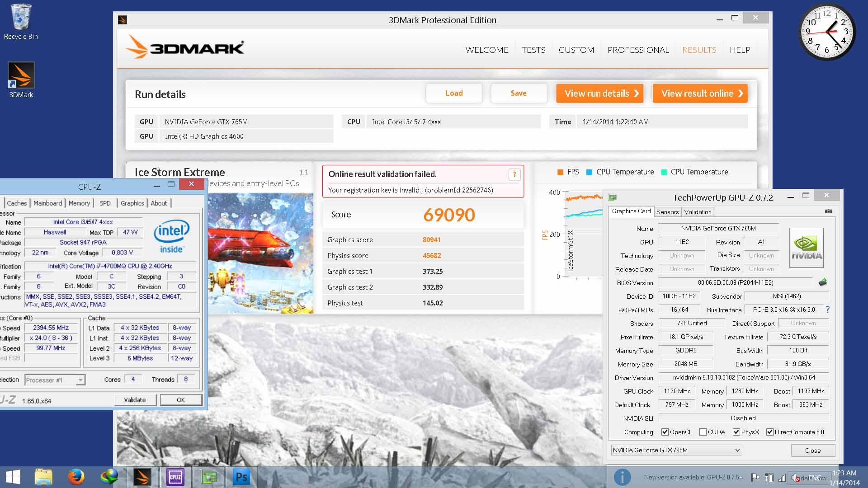Launch the 3DMark desktop shortcut
The image size is (868, 488).
tap(21, 80)
